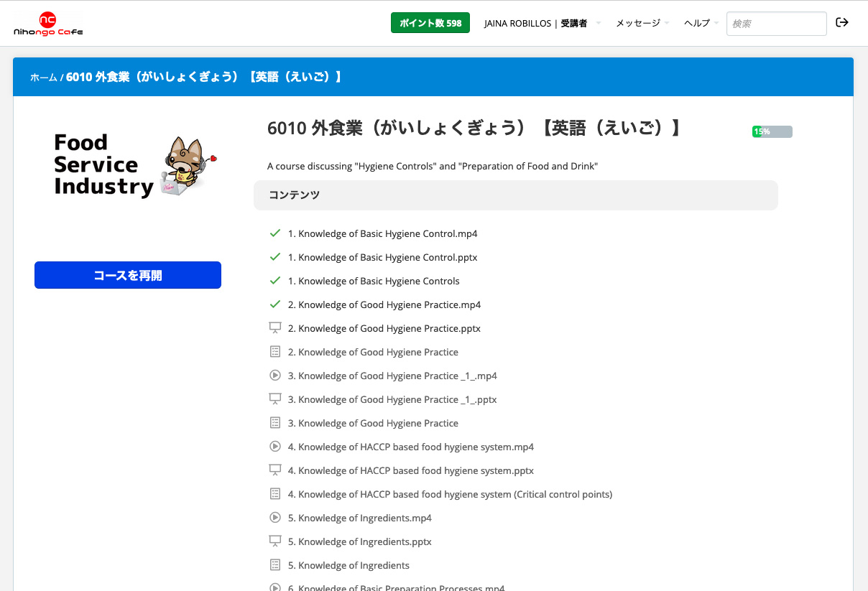Open the user account dropdown arrow

pyautogui.click(x=599, y=24)
